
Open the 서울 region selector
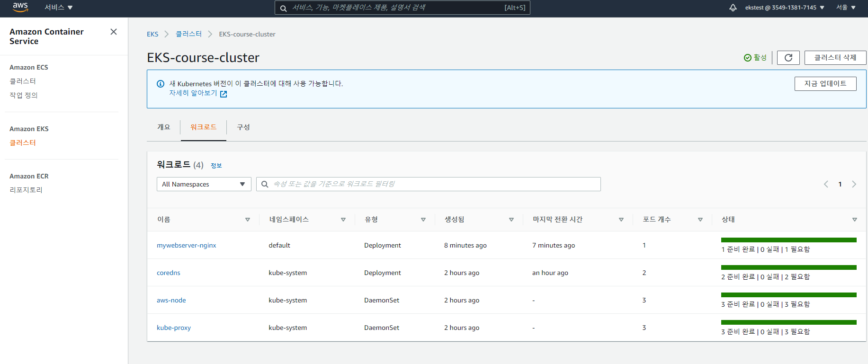[x=846, y=8]
